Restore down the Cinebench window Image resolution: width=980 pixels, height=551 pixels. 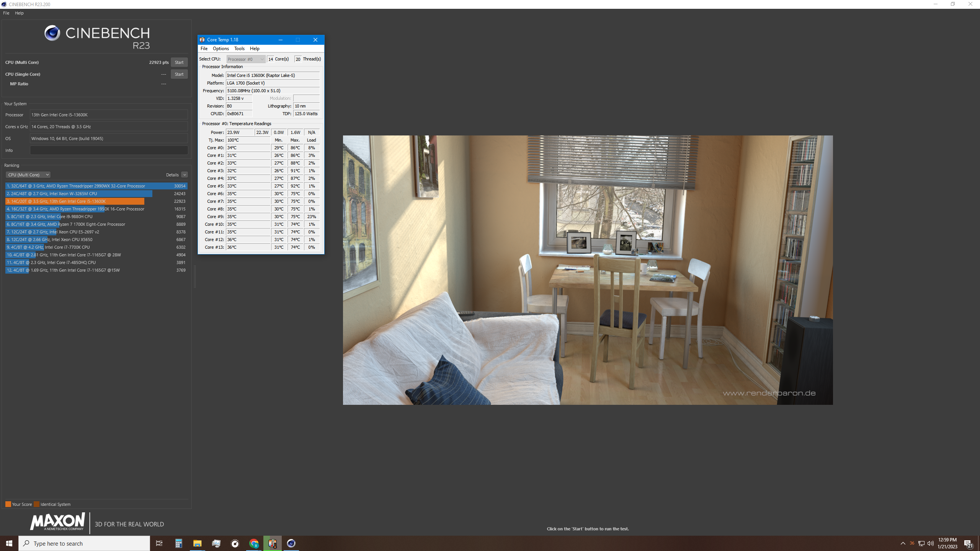click(x=953, y=4)
